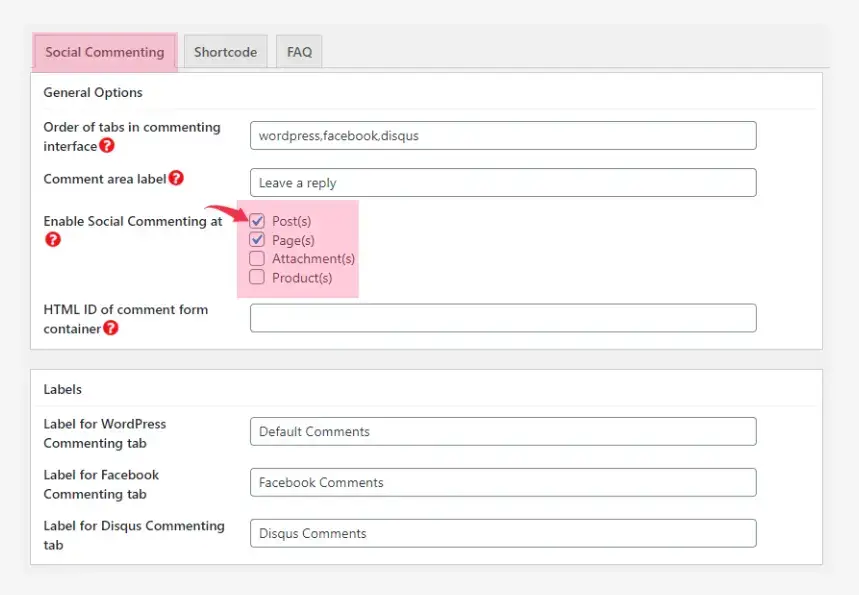Click the Labels section heading
This screenshot has width=859, height=595.
tap(63, 389)
